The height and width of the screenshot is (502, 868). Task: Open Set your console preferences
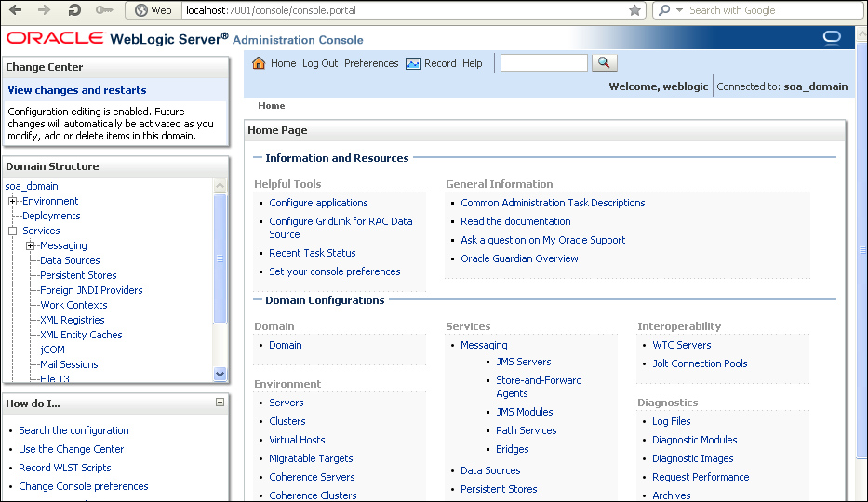click(x=334, y=272)
